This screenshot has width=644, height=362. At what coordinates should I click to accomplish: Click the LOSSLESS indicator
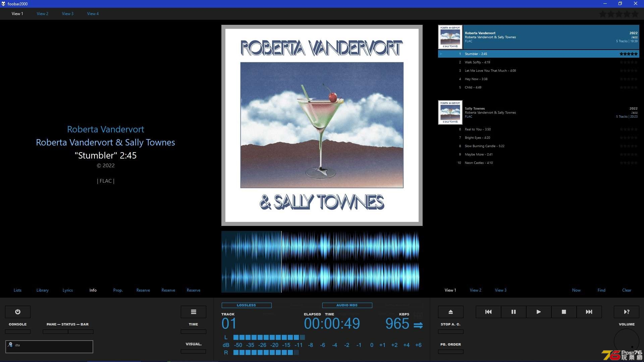click(x=247, y=305)
